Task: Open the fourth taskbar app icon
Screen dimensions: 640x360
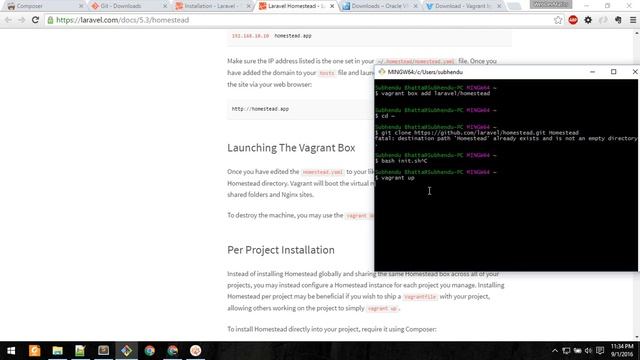Action: (103, 351)
